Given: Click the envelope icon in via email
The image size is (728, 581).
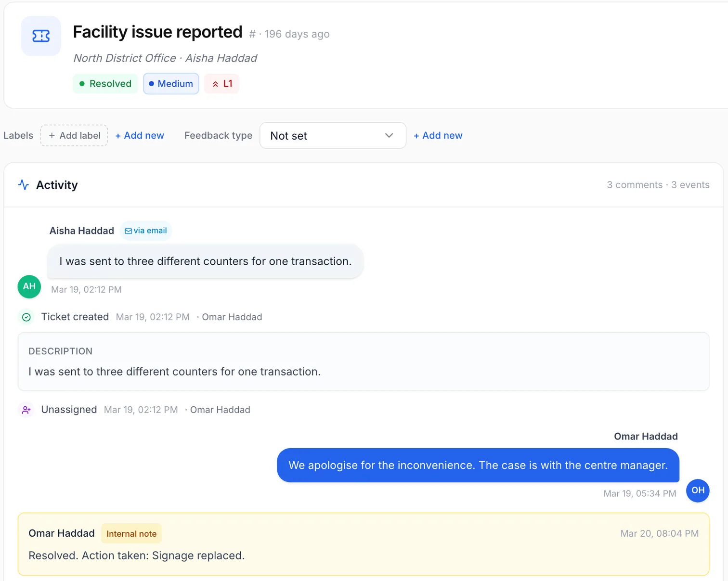Looking at the screenshot, I should (x=128, y=231).
